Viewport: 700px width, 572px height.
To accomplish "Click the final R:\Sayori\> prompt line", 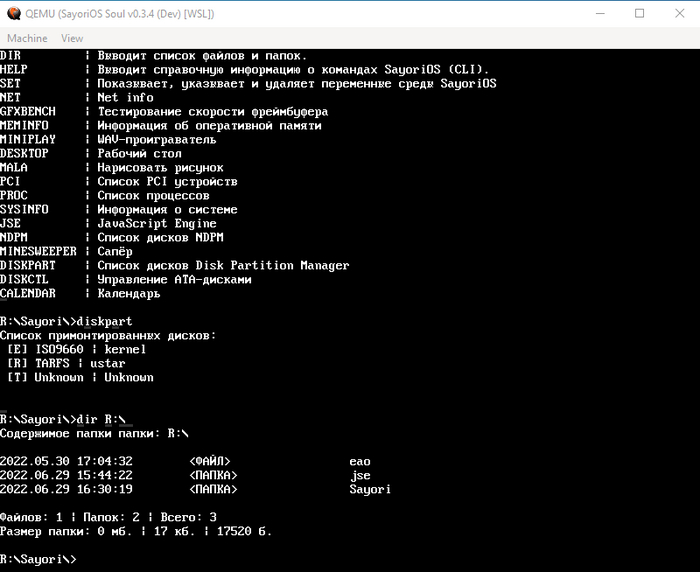I will [38, 559].
